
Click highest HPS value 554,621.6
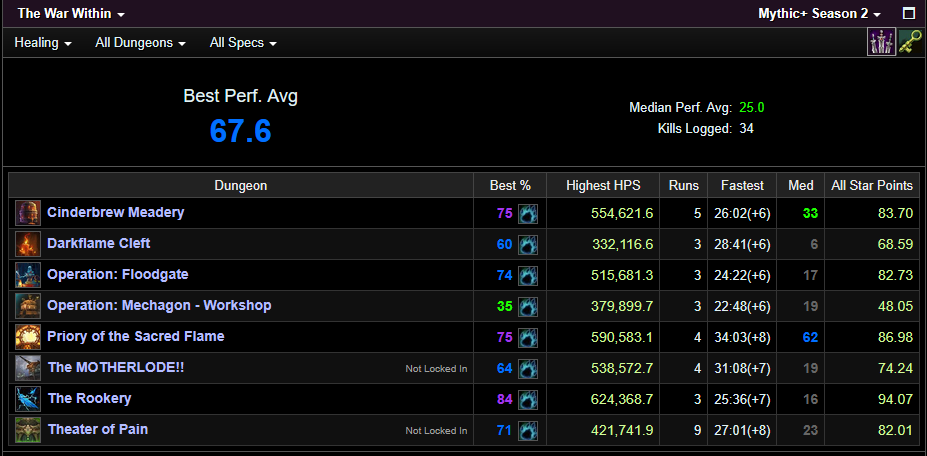click(x=622, y=213)
